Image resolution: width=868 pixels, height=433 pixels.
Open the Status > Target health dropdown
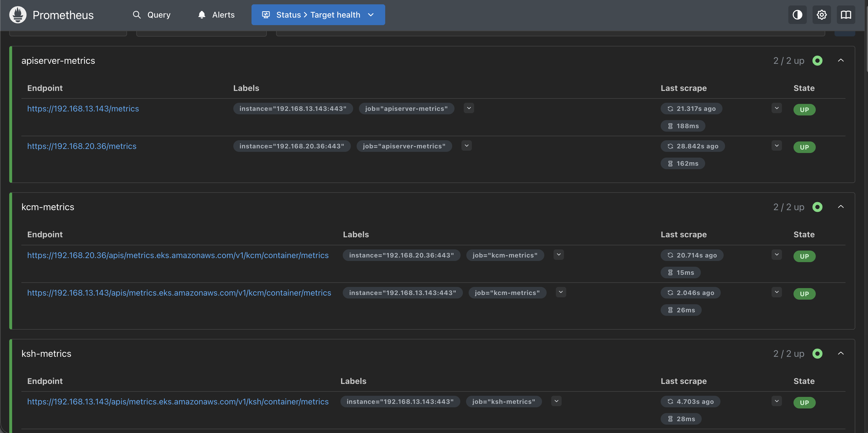coord(318,15)
